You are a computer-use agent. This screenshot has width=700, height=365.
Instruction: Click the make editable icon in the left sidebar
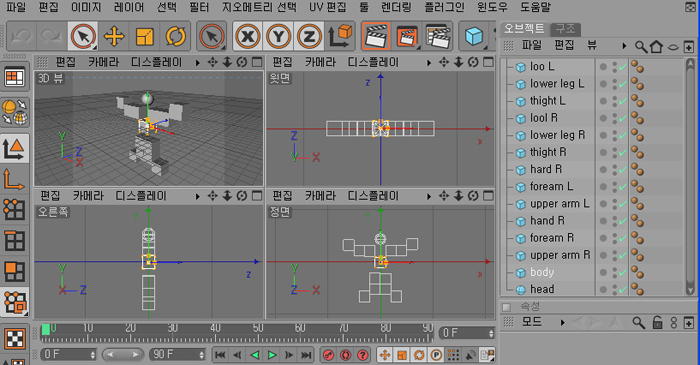click(15, 111)
